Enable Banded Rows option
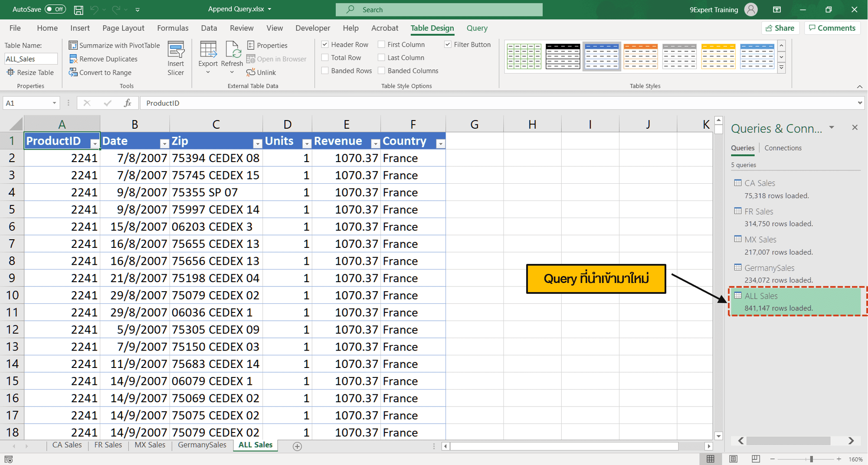 (324, 71)
